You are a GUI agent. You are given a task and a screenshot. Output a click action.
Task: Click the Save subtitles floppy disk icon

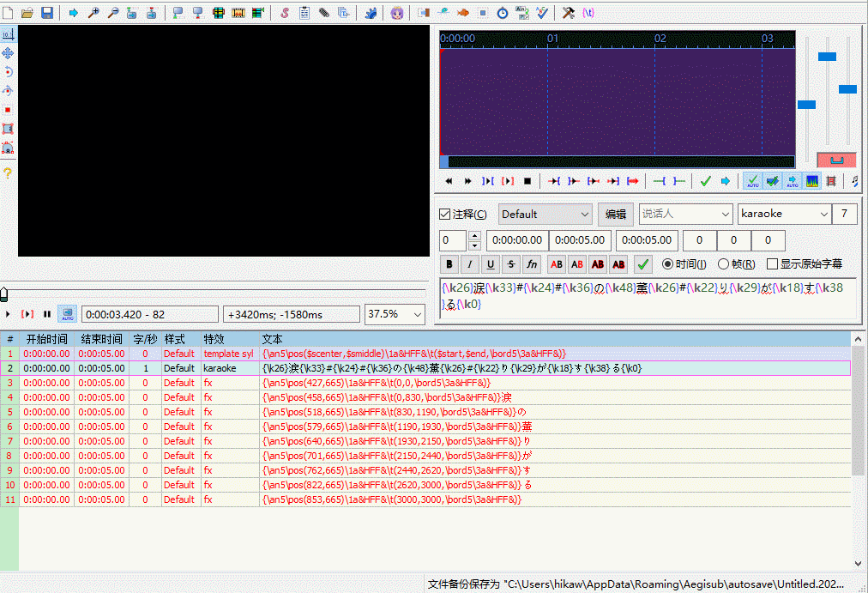(x=47, y=13)
